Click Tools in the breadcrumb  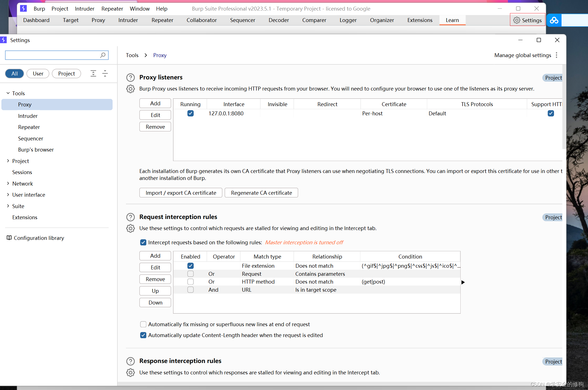[132, 55]
